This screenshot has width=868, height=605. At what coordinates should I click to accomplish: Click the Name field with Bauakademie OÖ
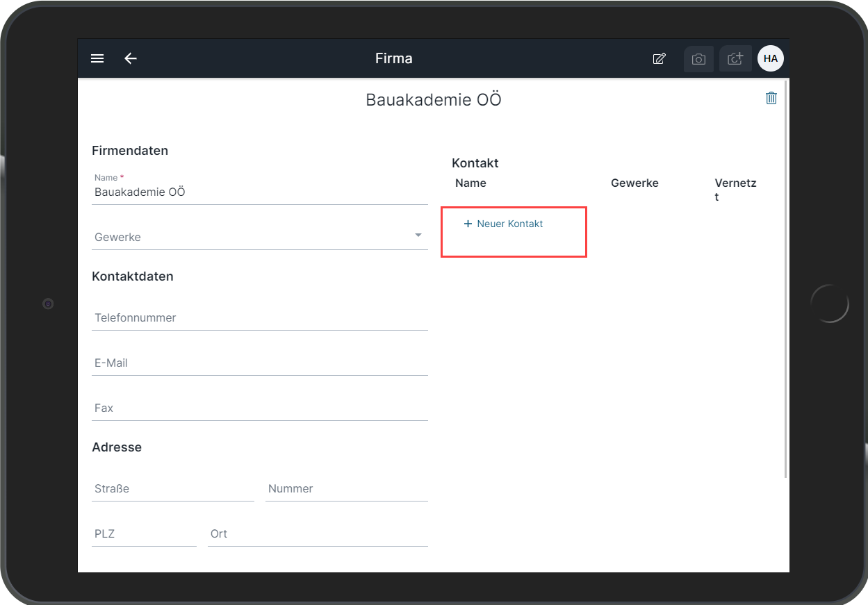[260, 188]
